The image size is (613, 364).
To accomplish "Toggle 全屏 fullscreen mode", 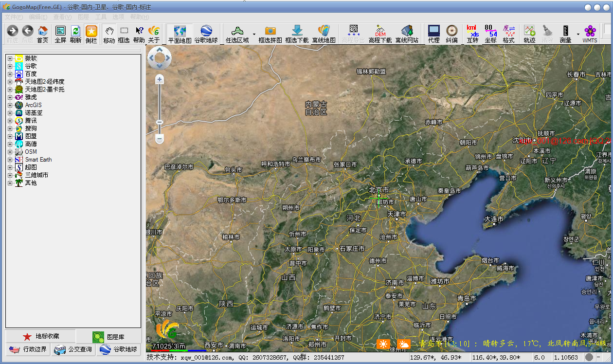I will 60,34.
